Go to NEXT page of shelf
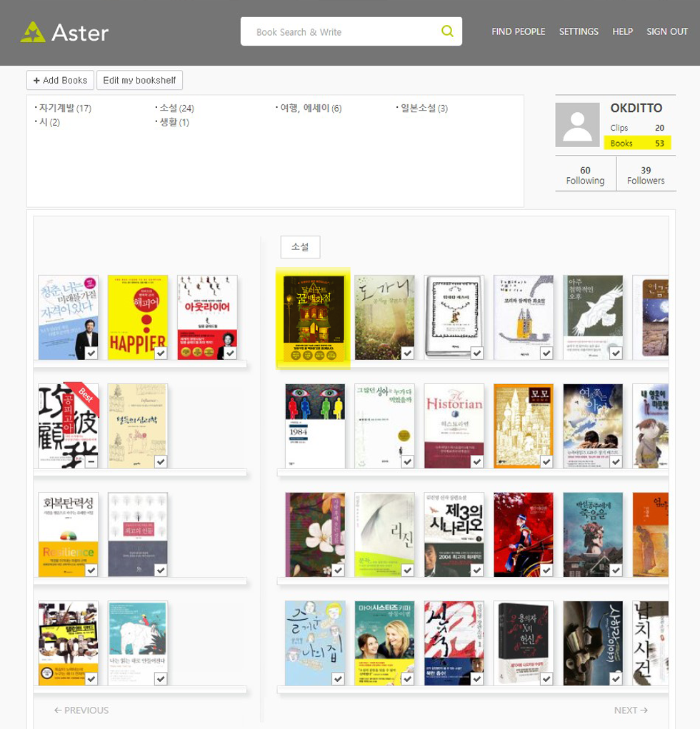 (631, 710)
